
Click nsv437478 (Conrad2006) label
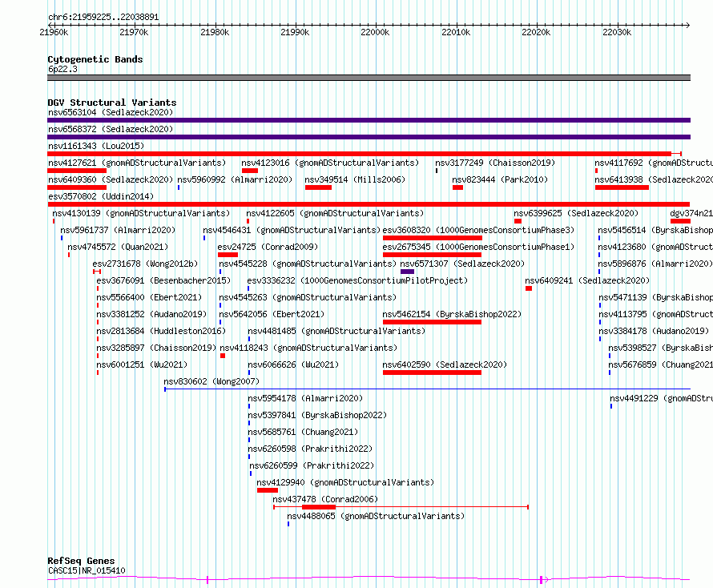[x=325, y=499]
